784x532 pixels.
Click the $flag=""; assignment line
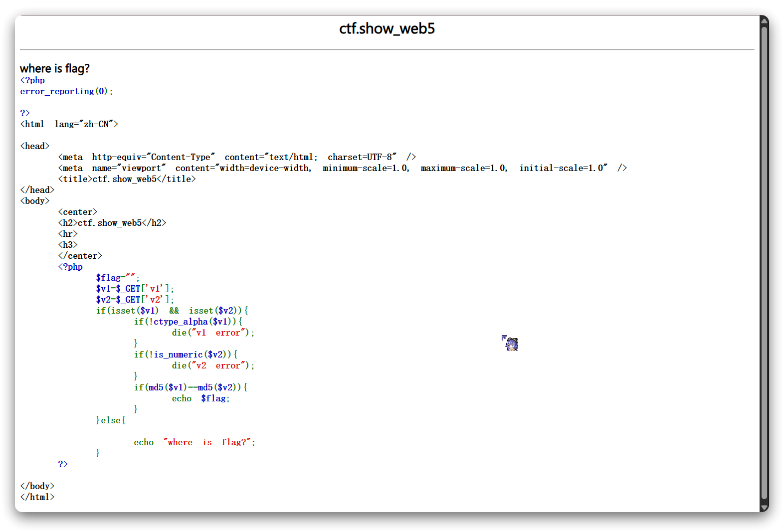pyautogui.click(x=118, y=278)
